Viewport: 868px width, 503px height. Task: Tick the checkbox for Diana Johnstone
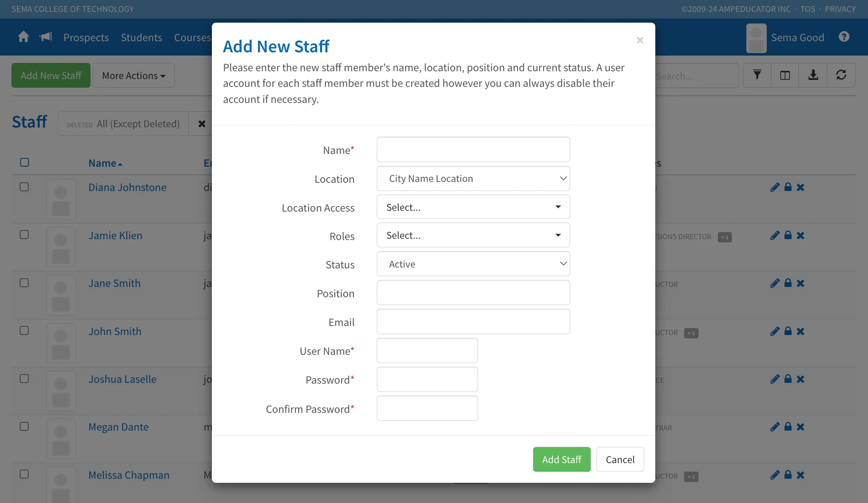[x=24, y=187]
